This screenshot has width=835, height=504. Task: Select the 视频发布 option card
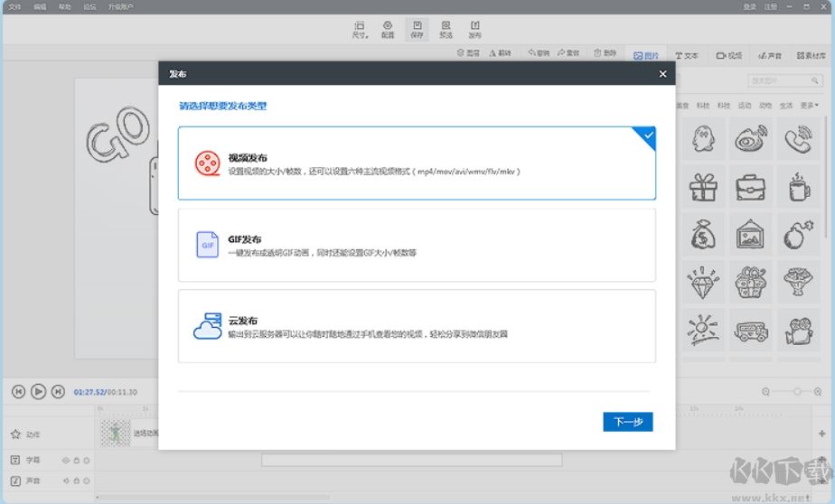tap(417, 163)
